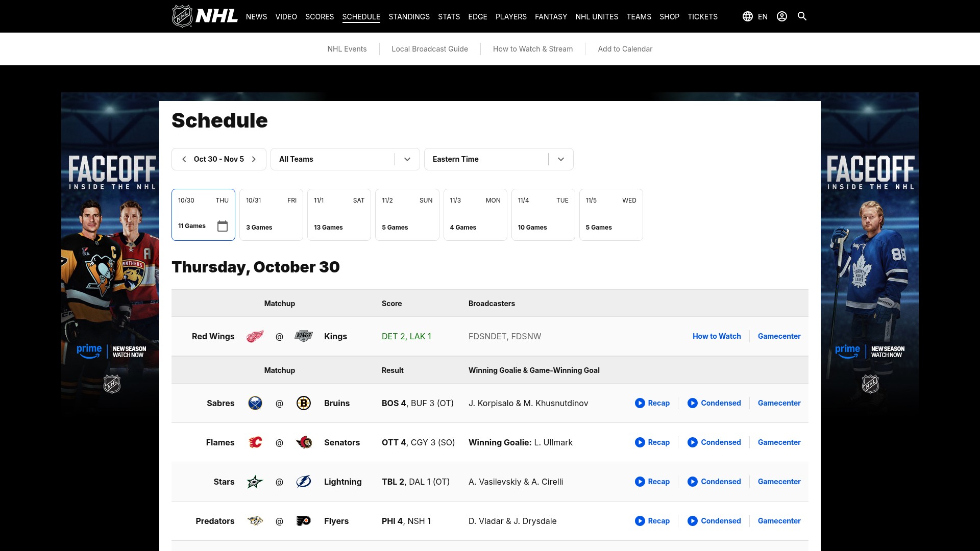Open the Local Broadcast Guide link
The image size is (980, 551).
(430, 49)
